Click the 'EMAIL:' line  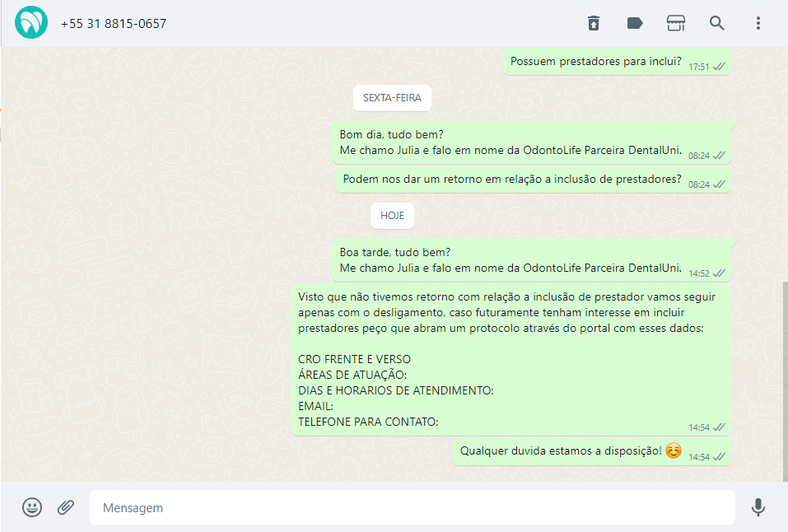[315, 406]
